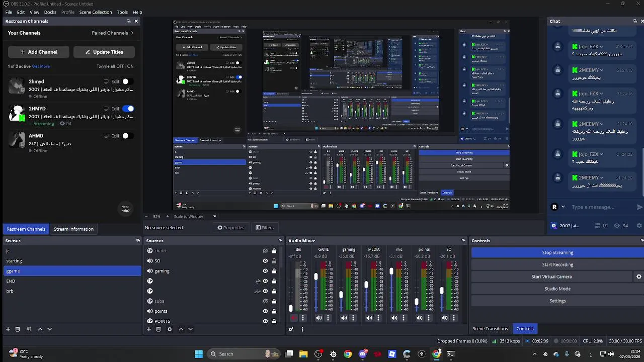The width and height of the screenshot is (644, 362).
Task: Move scene down in Scenes toolbar
Action: tap(49, 329)
